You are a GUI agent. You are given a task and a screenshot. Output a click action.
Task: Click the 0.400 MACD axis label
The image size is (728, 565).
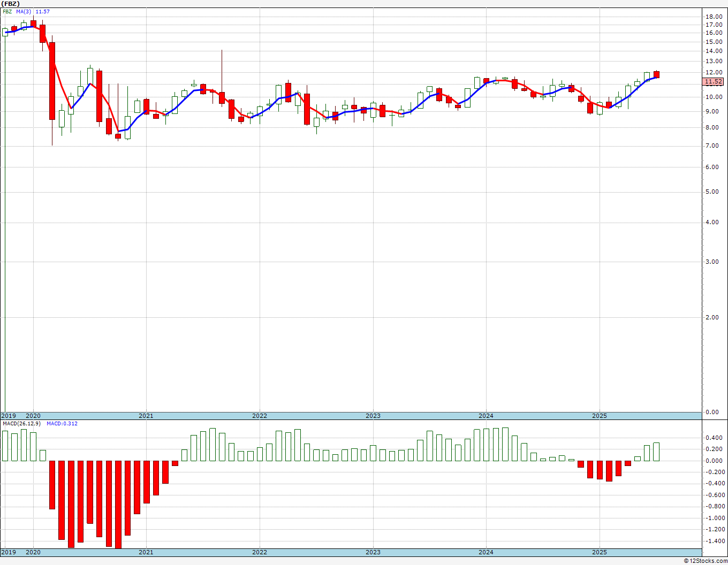(714, 438)
